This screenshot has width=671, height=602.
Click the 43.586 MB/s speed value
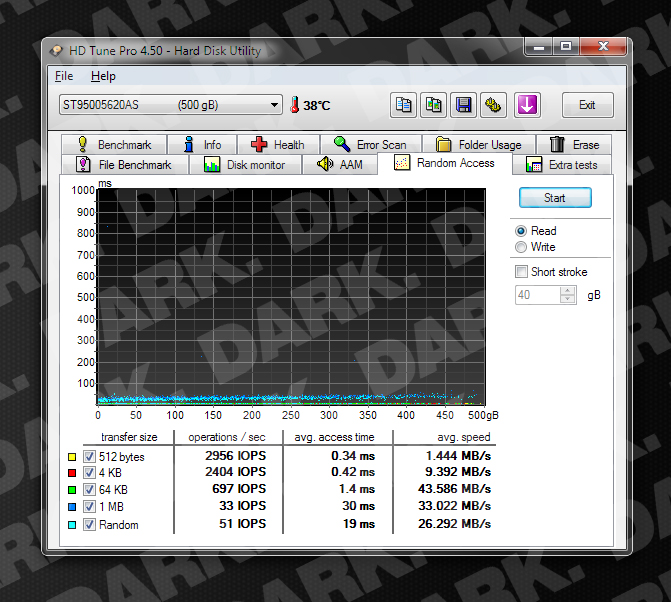coord(454,489)
